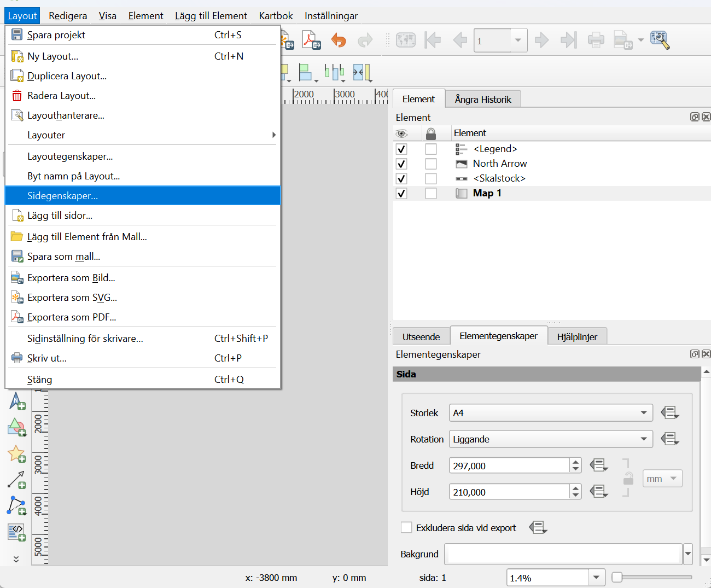Click the print atlas printer icon
The width and height of the screenshot is (711, 588).
(x=596, y=40)
